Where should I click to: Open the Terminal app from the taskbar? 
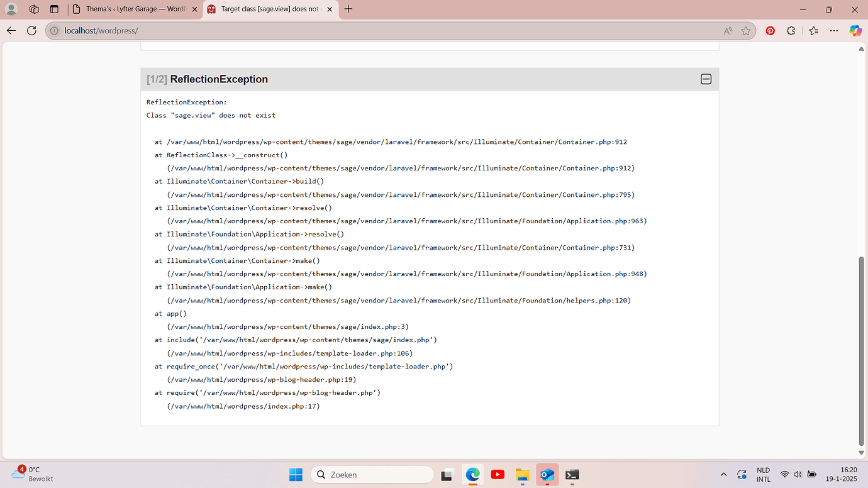tap(572, 474)
